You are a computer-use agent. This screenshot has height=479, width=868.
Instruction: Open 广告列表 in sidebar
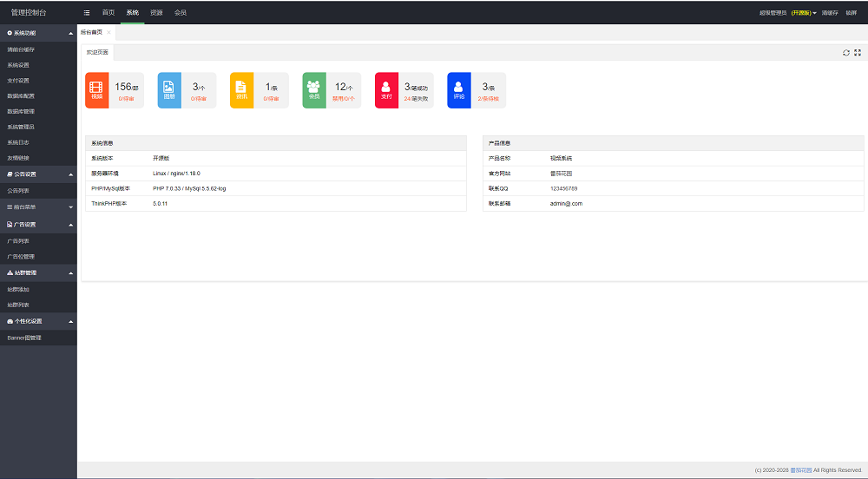(18, 241)
